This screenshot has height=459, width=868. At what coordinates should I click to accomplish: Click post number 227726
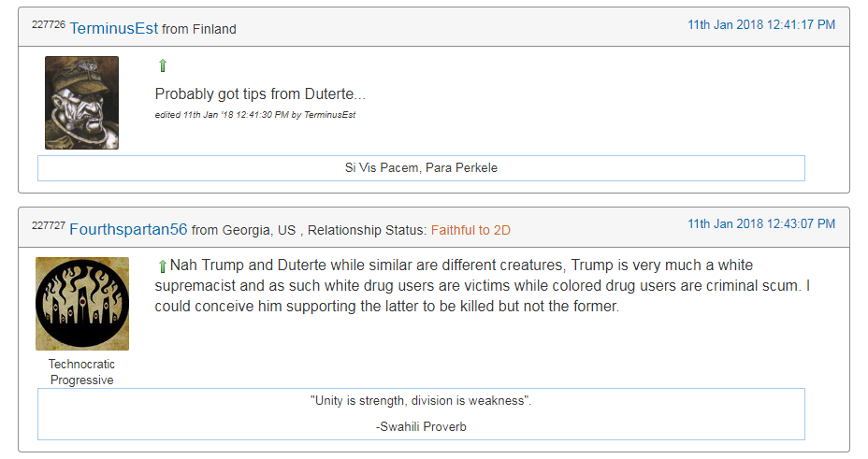[x=49, y=24]
